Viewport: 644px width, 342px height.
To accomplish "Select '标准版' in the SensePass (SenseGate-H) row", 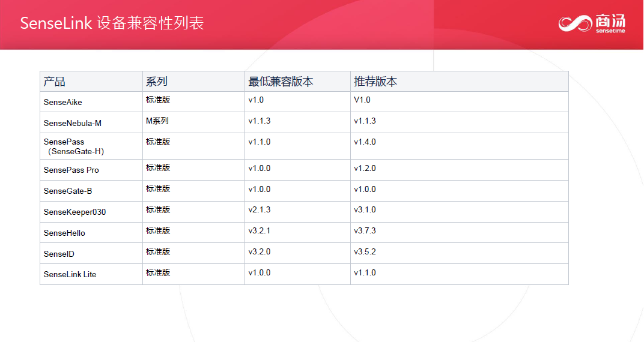I will coord(193,146).
